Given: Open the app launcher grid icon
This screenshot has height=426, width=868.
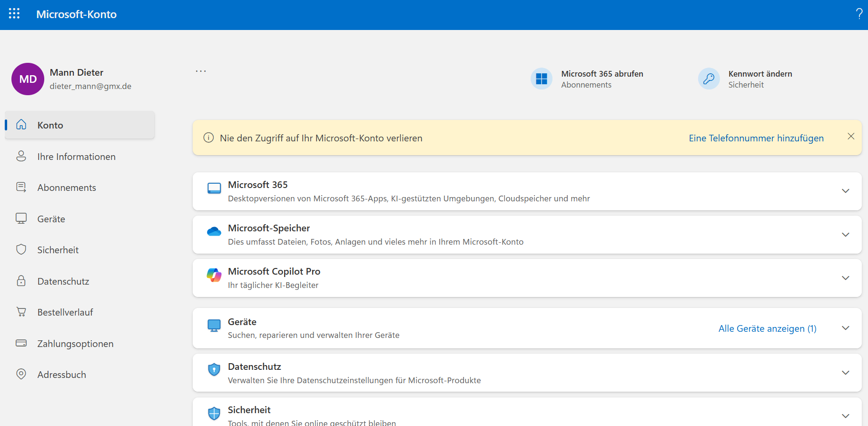Looking at the screenshot, I should tap(14, 14).
